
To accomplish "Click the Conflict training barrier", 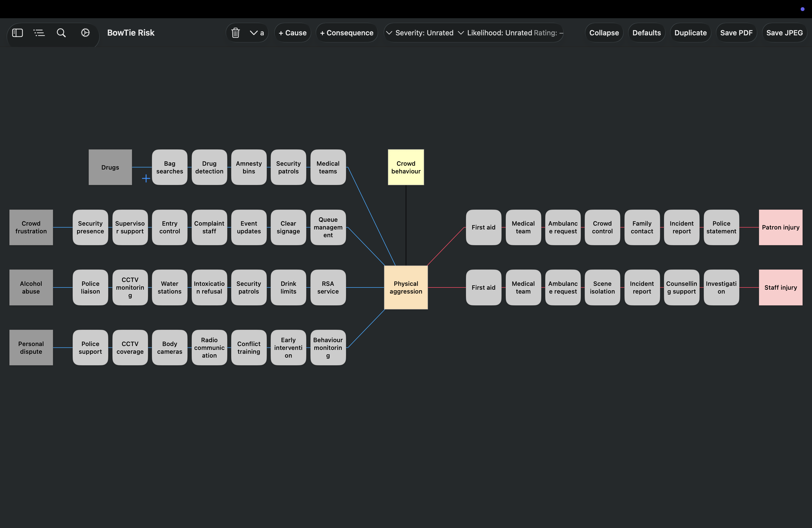I will click(249, 347).
